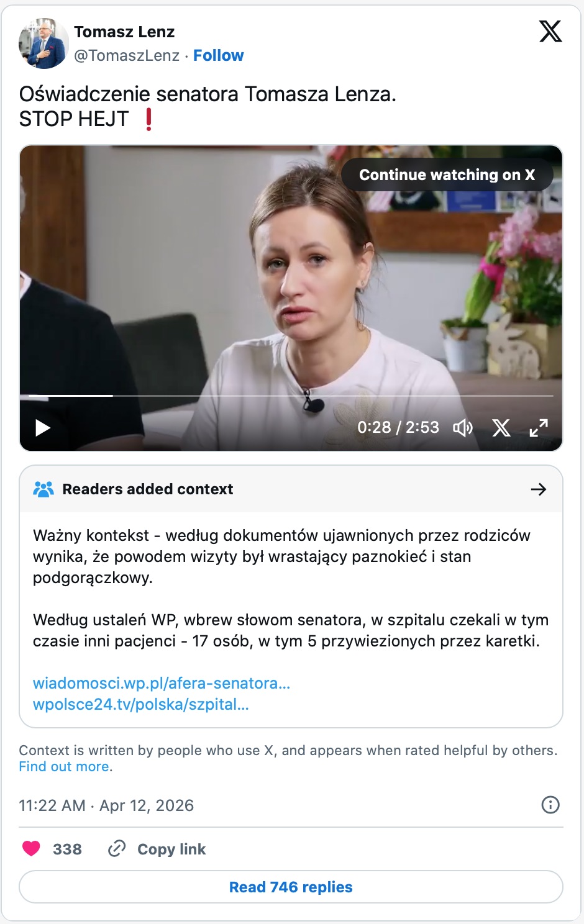This screenshot has width=584, height=924.
Task: Read 746 replies
Action: pos(291,887)
